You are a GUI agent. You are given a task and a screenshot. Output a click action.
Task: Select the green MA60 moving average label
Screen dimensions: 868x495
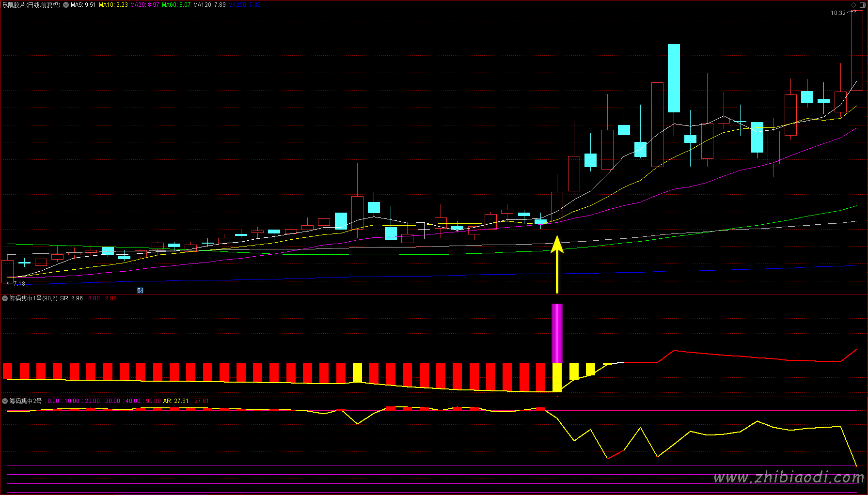pyautogui.click(x=176, y=5)
